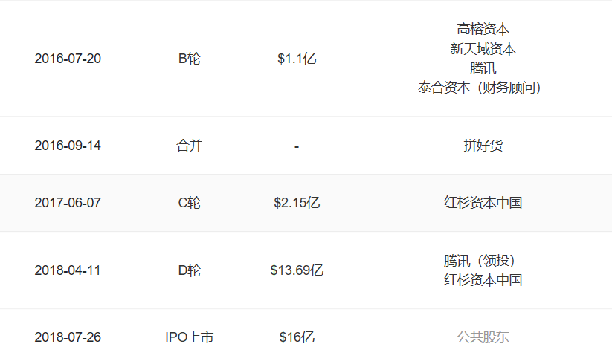Click the $2.15亿 funding amount
The width and height of the screenshot is (612, 364).
[x=297, y=203]
